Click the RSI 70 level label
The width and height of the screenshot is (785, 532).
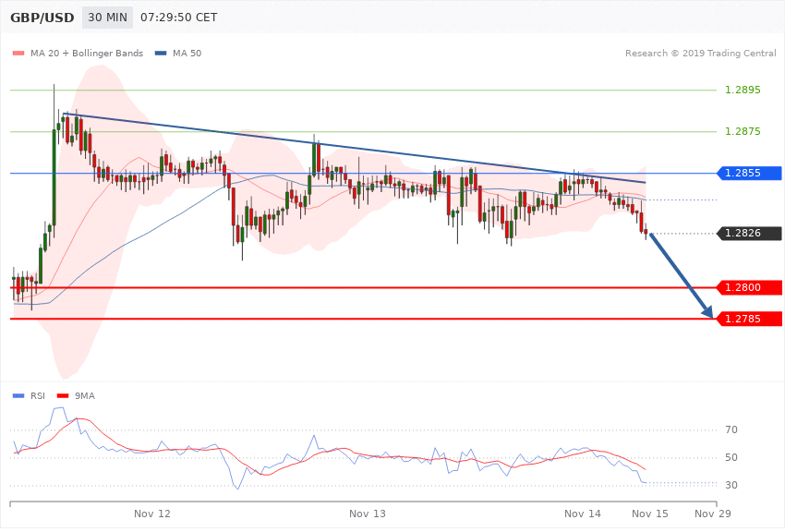[731, 429]
